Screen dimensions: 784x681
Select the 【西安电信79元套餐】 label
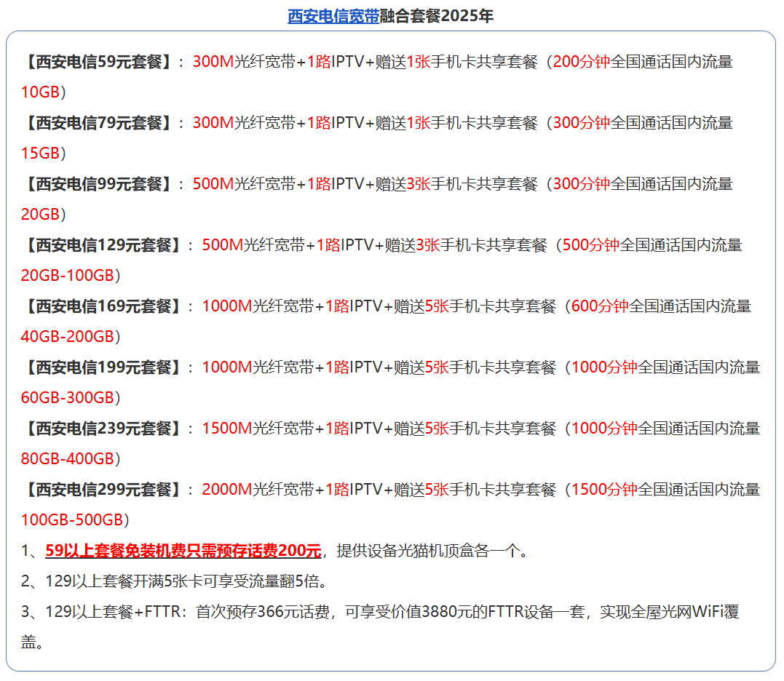(98, 123)
